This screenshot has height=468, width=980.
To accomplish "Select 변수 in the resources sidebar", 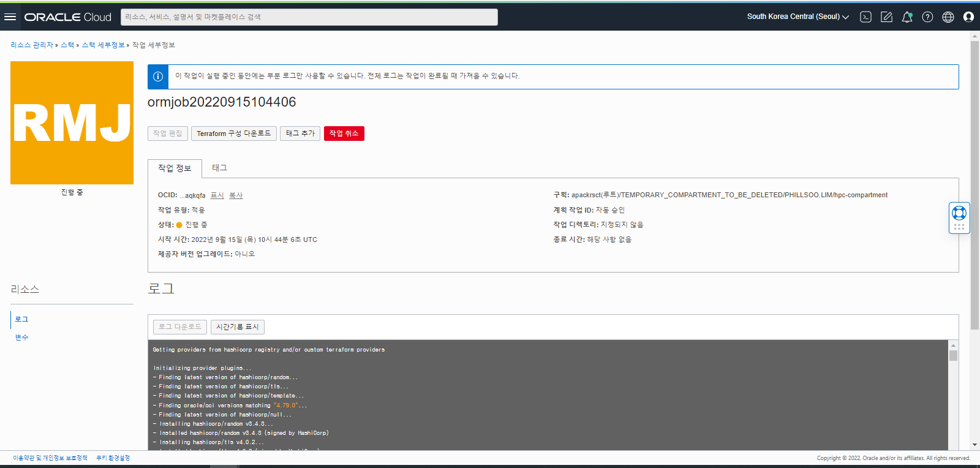I will (22, 338).
